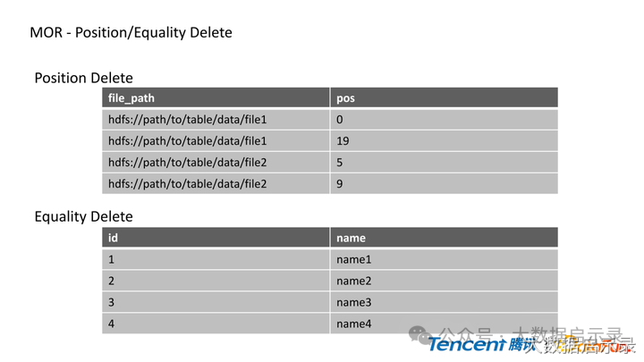Select the first file1 path cell
This screenshot has width=644, height=362.
point(216,120)
